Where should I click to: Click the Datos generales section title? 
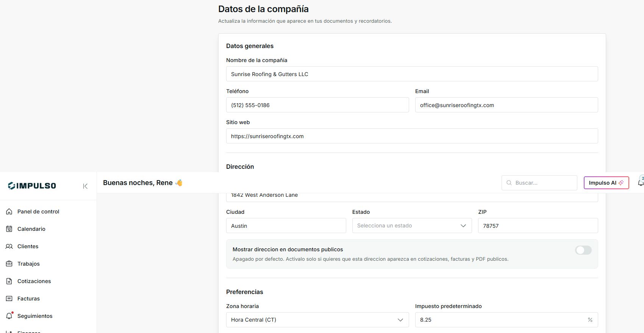(x=250, y=46)
